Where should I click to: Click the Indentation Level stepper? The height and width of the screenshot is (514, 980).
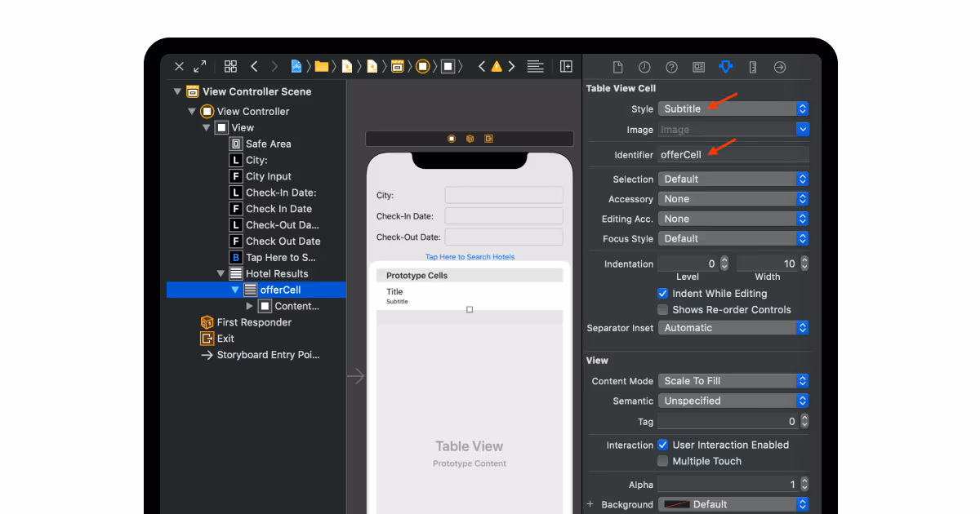click(724, 264)
